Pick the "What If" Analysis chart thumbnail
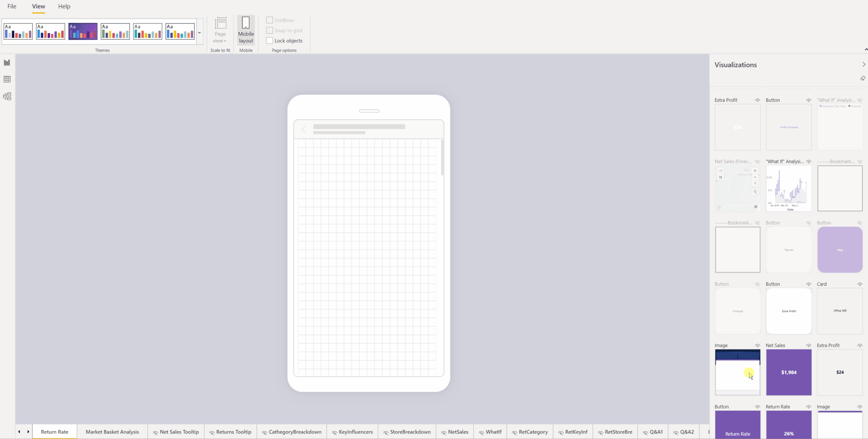This screenshot has height=439, width=868. (789, 188)
